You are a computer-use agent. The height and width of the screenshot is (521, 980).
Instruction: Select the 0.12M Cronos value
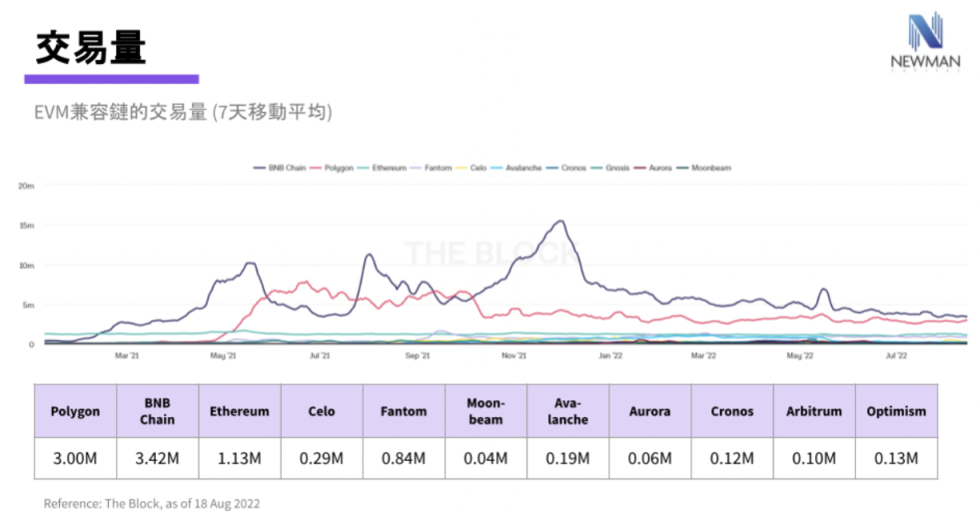[732, 458]
